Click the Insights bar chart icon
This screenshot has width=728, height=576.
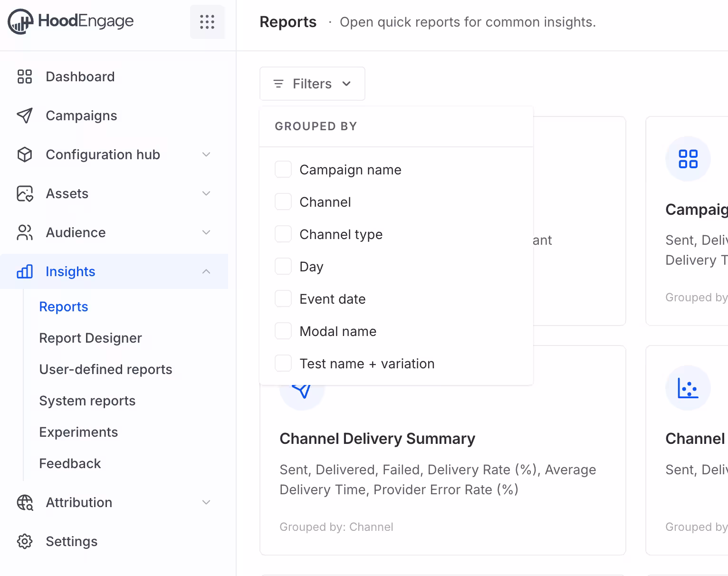(x=25, y=271)
